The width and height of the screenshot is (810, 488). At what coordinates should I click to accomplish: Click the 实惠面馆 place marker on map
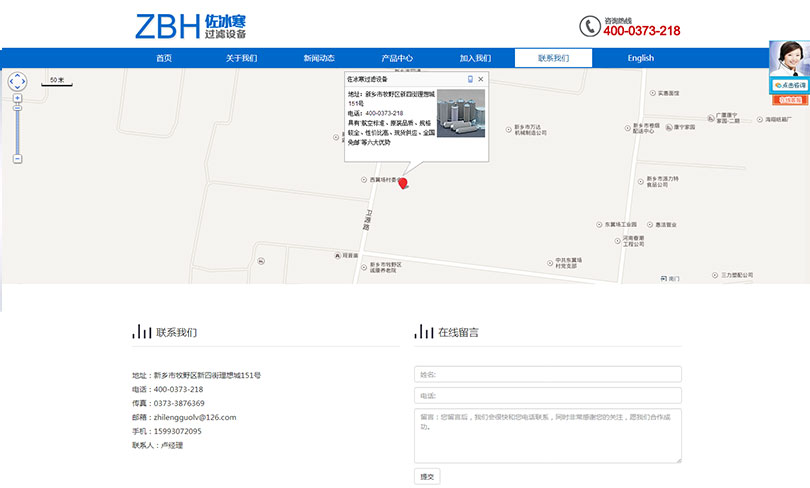pyautogui.click(x=654, y=93)
